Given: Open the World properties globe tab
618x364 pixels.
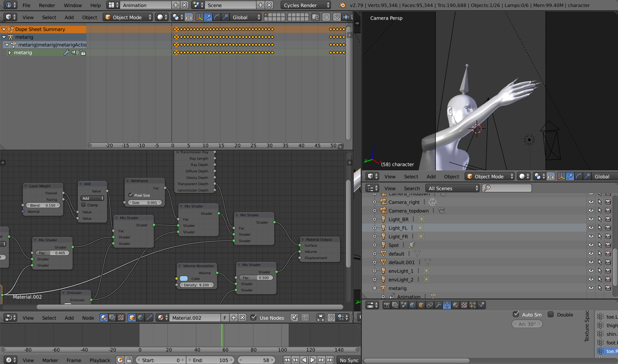Looking at the screenshot, I should pos(412,305).
